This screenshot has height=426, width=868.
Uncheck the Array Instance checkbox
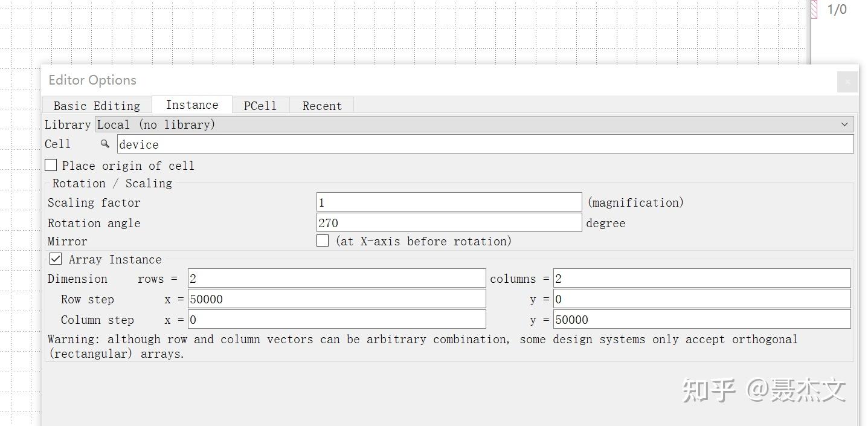56,259
